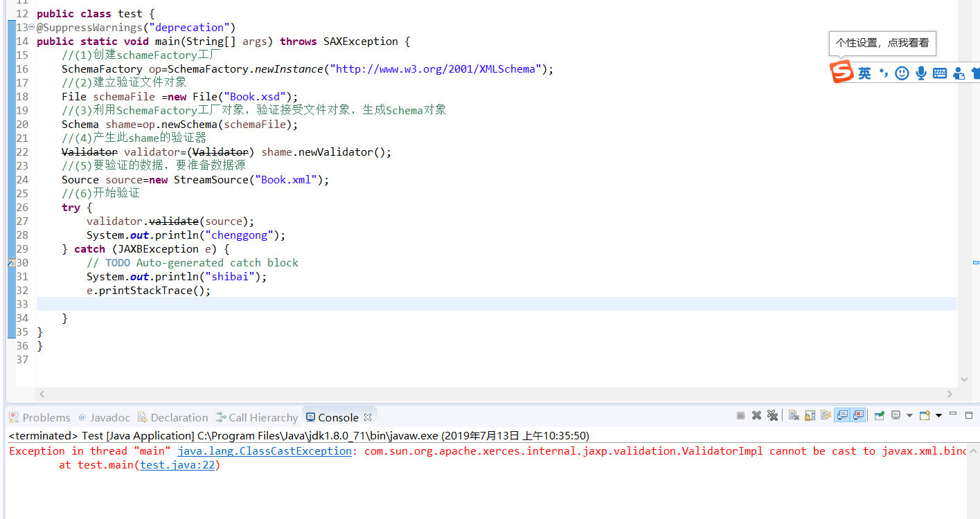Click the editor vertical scrollbar down arrow

pos(964,379)
